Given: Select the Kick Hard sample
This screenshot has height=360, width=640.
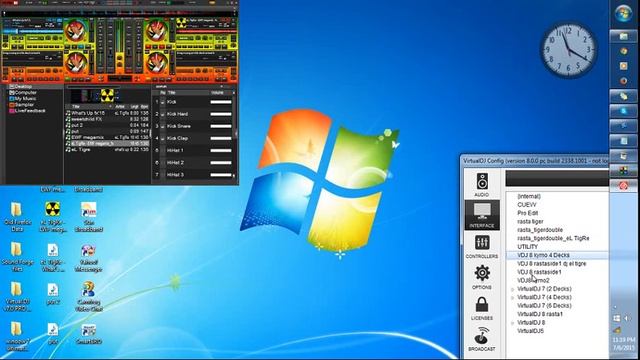Looking at the screenshot, I should (x=177, y=114).
